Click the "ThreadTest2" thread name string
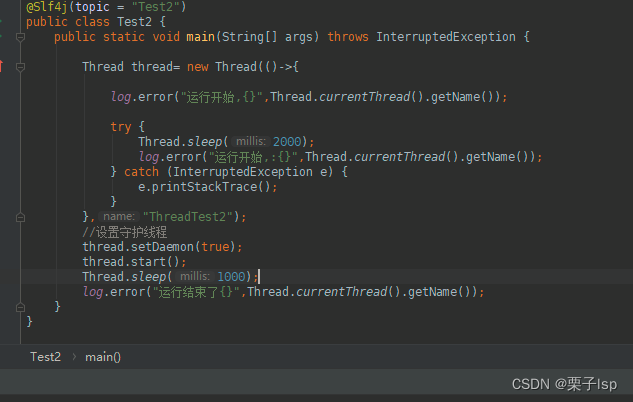This screenshot has width=633, height=402. point(188,217)
